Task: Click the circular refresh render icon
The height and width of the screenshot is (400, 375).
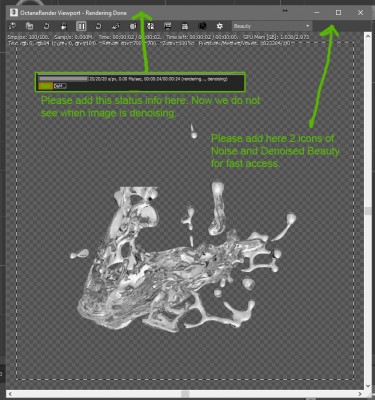Action: click(x=47, y=26)
